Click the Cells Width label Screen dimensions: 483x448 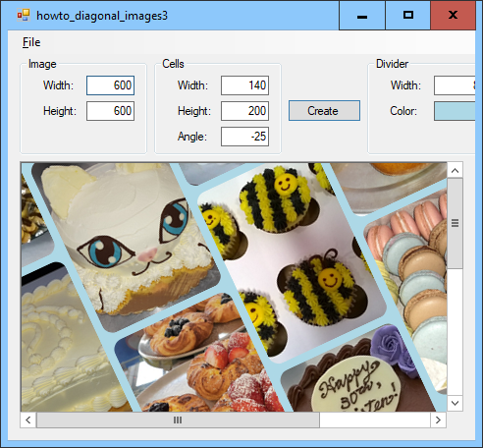coord(192,85)
